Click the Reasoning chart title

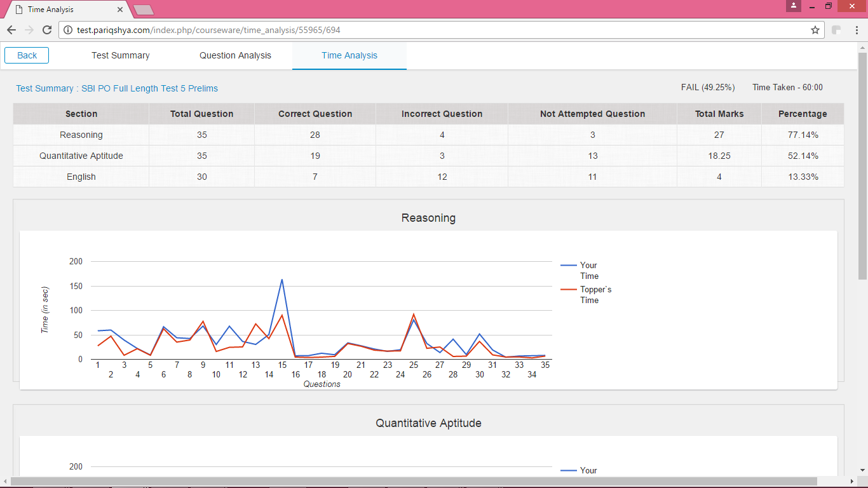[428, 218]
